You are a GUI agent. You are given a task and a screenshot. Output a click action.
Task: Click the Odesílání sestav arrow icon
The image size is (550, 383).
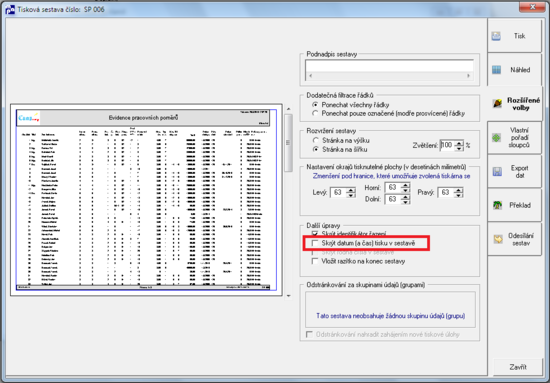click(498, 239)
